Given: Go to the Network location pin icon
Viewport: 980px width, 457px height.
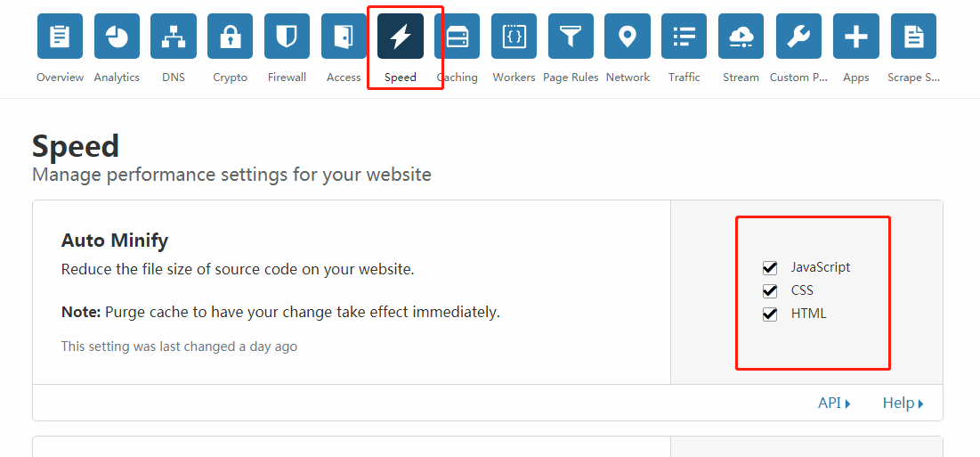Looking at the screenshot, I should click(x=628, y=37).
